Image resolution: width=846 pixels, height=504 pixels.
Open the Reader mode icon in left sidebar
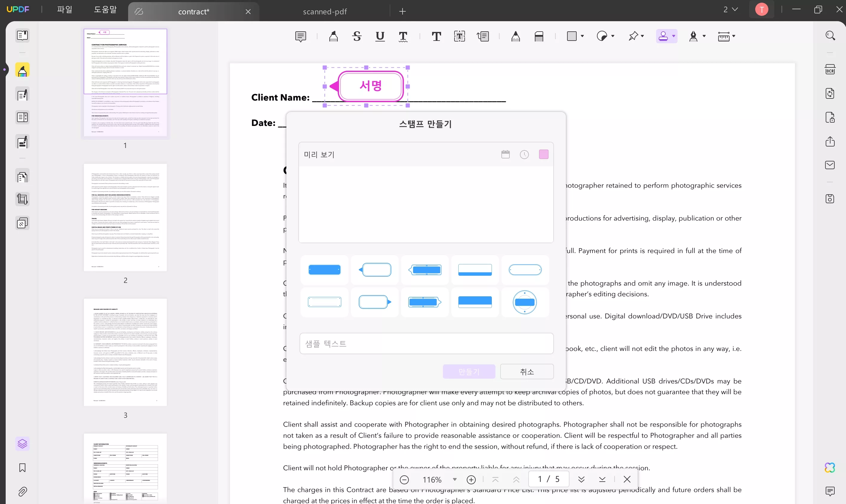[x=22, y=35]
